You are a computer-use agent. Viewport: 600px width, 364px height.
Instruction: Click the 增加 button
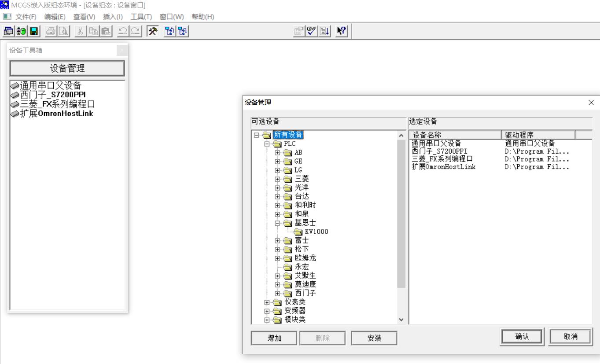click(274, 338)
